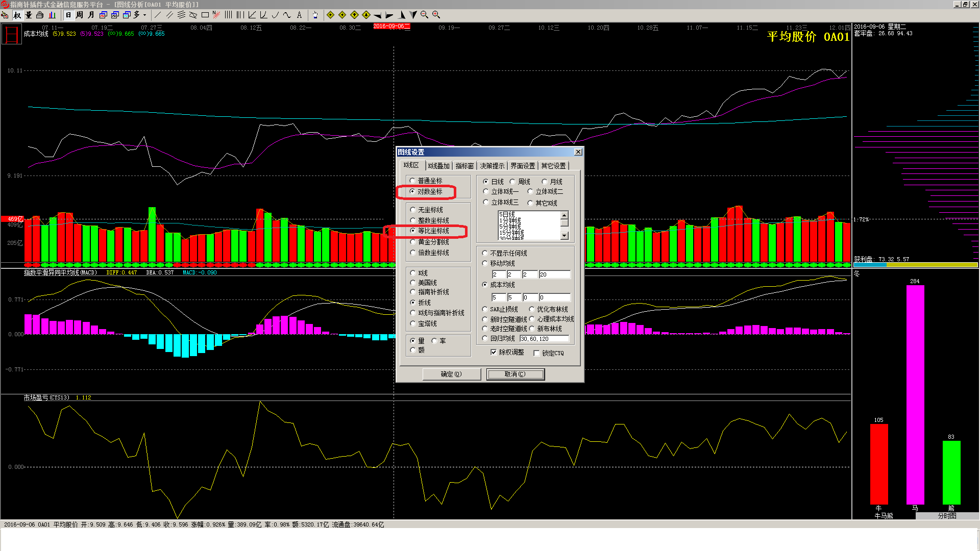Click the zoom out magnifier icon
The image size is (980, 551).
pyautogui.click(x=425, y=15)
